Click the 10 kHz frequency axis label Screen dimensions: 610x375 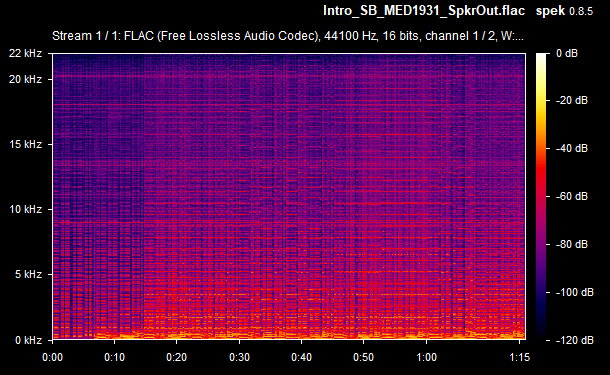point(25,209)
